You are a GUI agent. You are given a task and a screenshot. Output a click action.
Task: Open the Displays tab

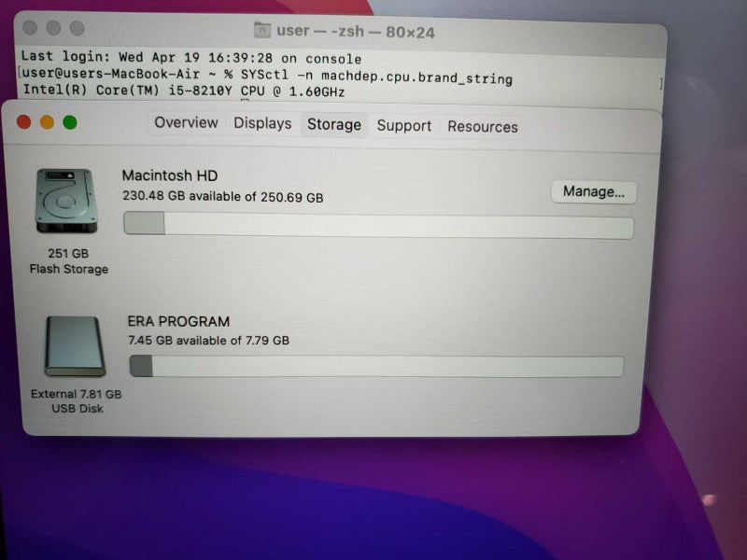[x=262, y=124]
